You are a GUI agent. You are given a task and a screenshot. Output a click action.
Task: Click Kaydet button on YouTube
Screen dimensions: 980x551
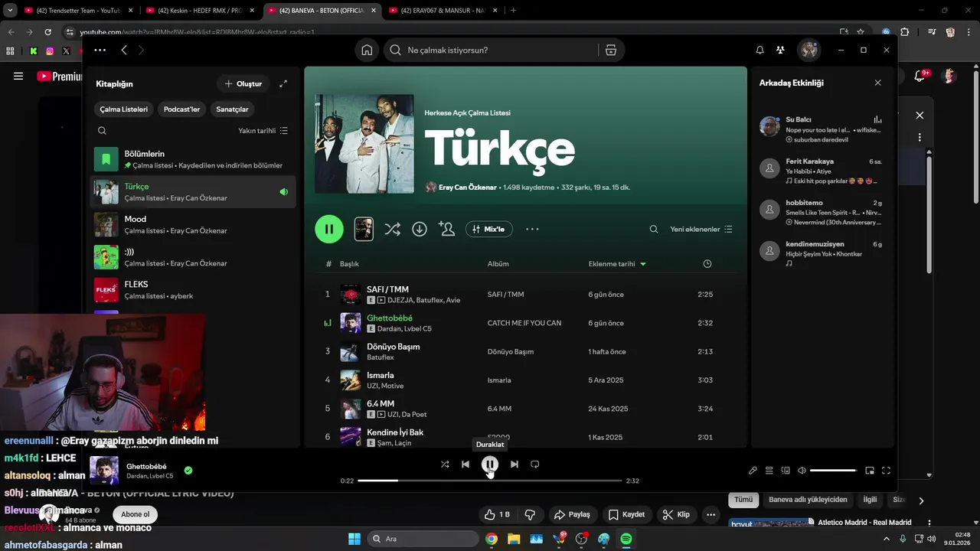click(x=626, y=514)
